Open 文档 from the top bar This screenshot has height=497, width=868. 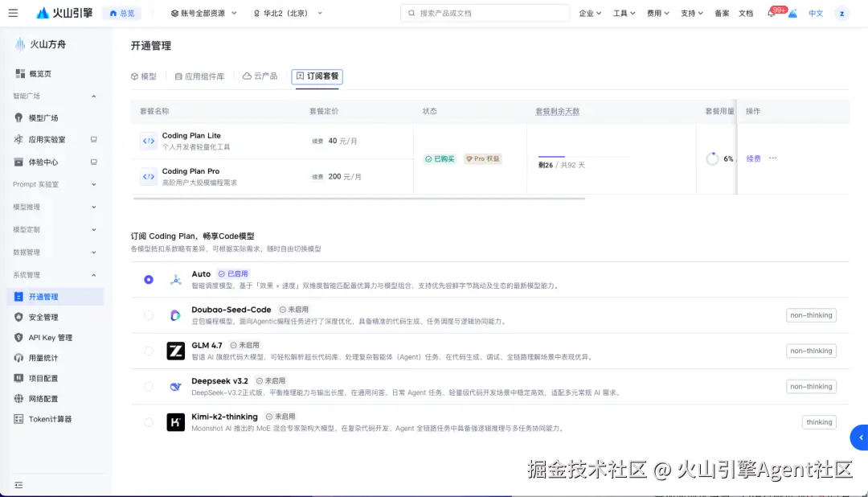[x=745, y=13]
